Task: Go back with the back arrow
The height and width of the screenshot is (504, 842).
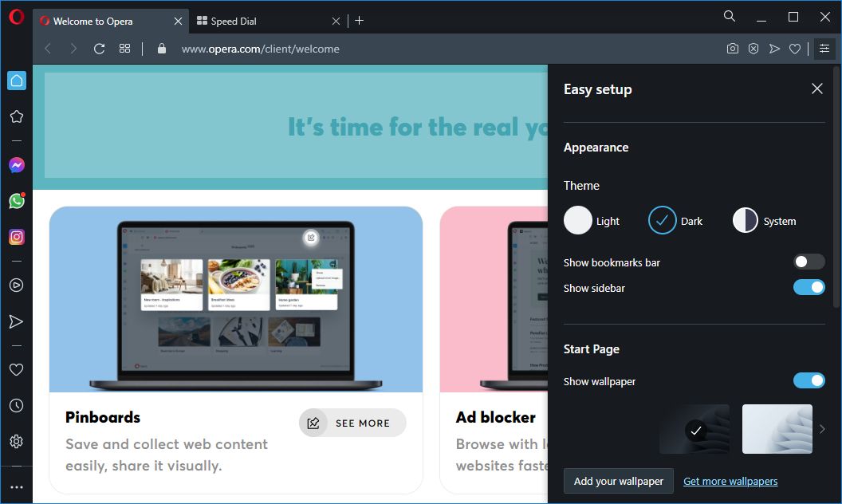Action: tap(48, 49)
